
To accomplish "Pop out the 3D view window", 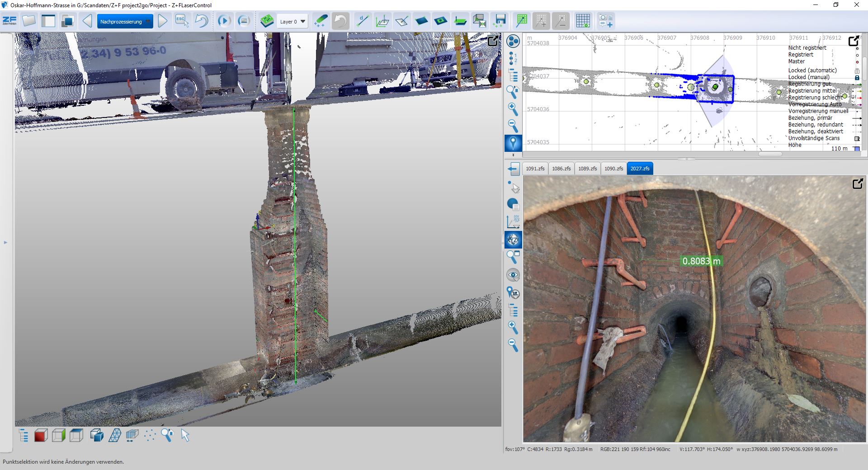I will click(x=493, y=41).
